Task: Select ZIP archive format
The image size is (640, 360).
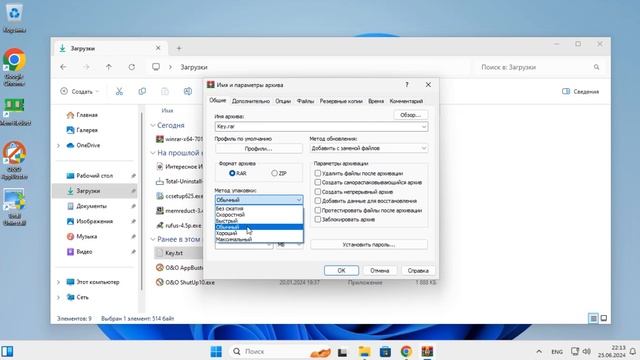Action: (274, 173)
